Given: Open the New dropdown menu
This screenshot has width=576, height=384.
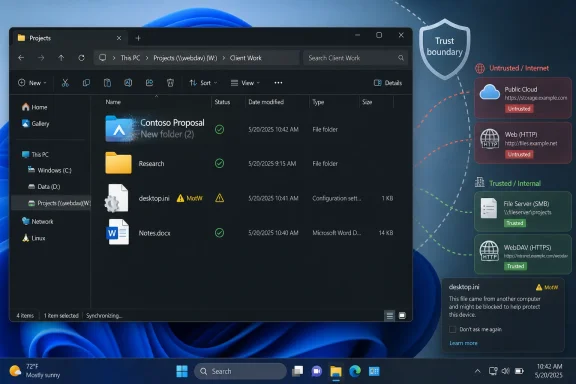Looking at the screenshot, I should 32,83.
